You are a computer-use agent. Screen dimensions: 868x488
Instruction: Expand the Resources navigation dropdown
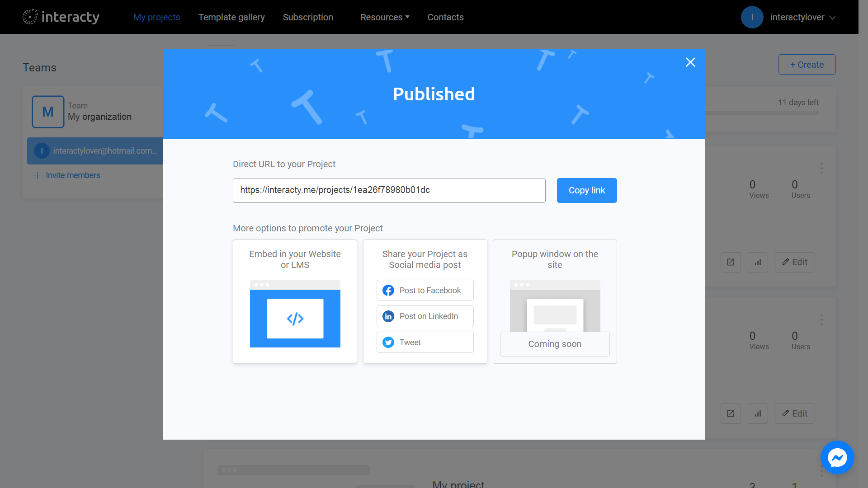coord(385,17)
